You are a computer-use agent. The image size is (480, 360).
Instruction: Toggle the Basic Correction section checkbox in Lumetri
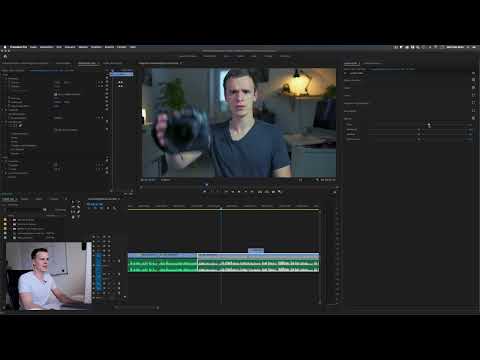pos(473,80)
